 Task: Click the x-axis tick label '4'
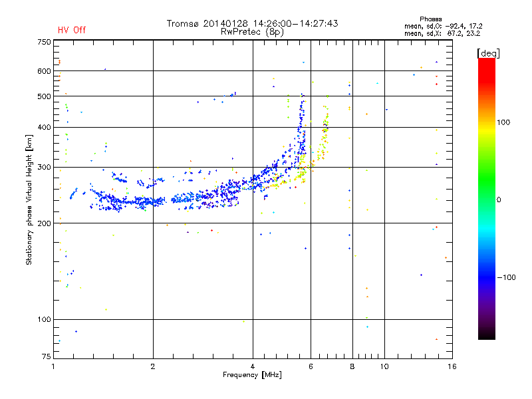coord(253,366)
